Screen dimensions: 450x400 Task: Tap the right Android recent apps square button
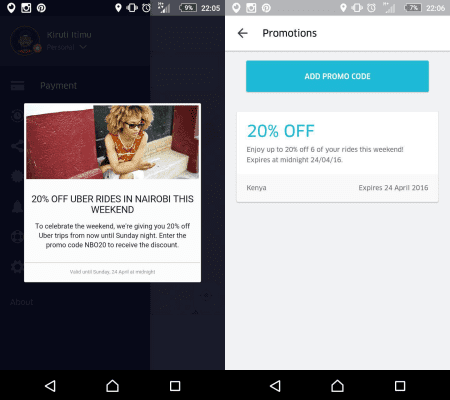(400, 386)
